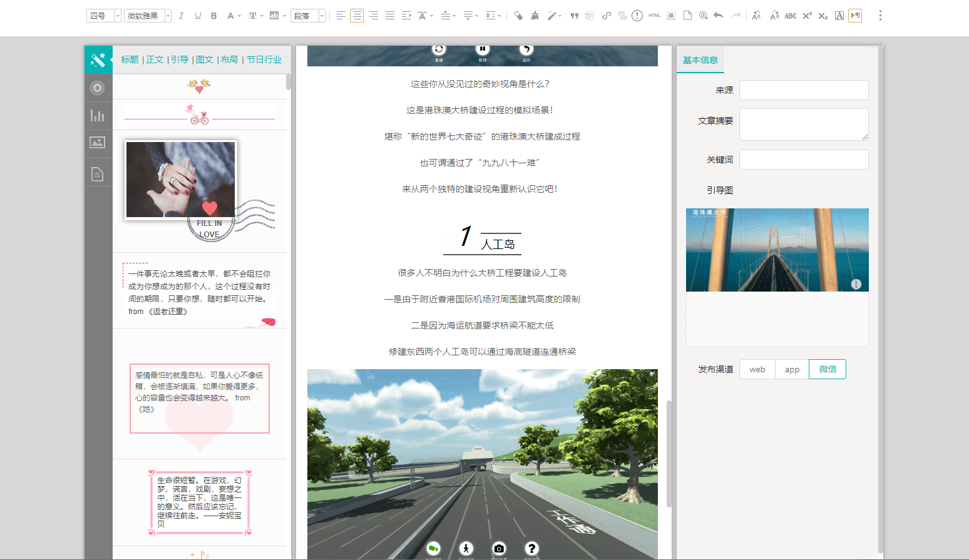
Task: Open the font size dropdown showing 四号
Action: (103, 16)
